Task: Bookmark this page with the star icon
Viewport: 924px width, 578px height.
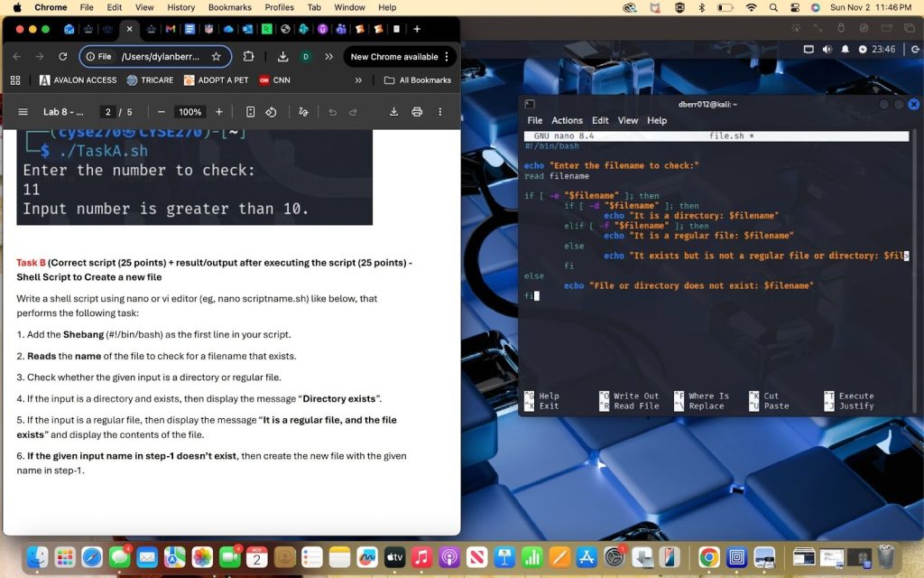Action: 217,56
